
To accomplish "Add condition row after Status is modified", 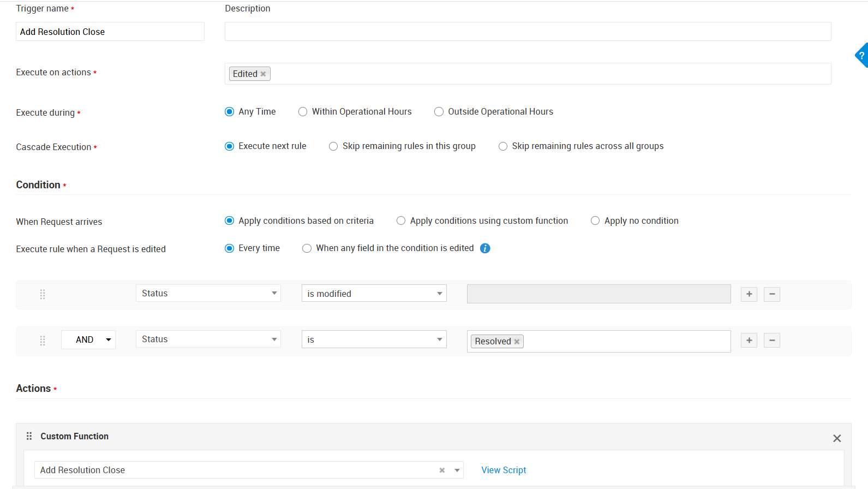I will point(749,294).
